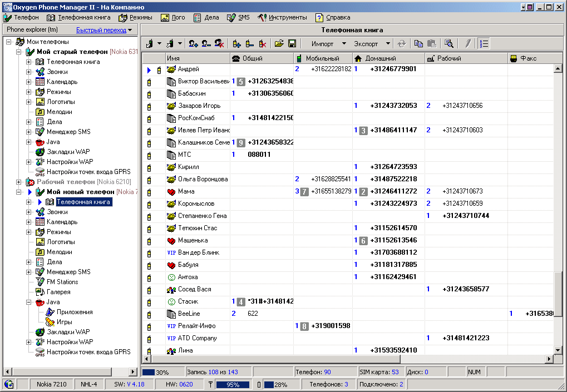Open the read-from-phone dropdown arrow
Screen dimensions: 567x392
pos(159,44)
